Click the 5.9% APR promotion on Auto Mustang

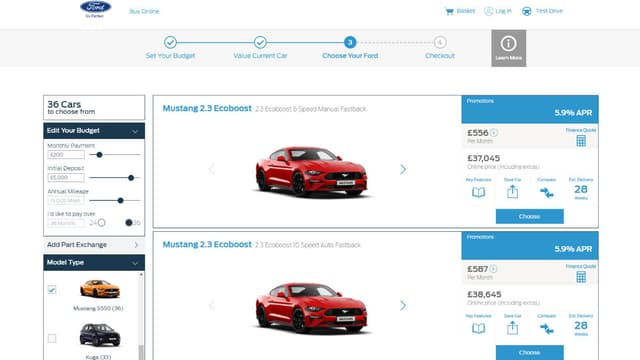(x=573, y=249)
